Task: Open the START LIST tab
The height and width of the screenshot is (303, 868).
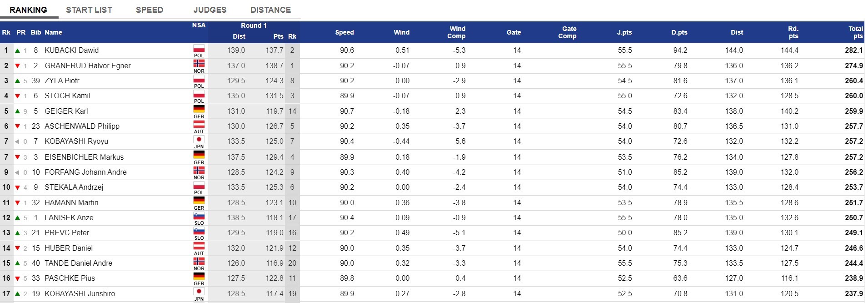Action: point(89,10)
